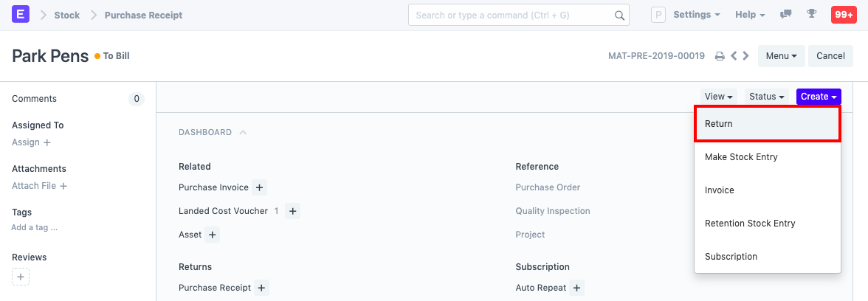Go to next document with right chevron

pos(746,56)
